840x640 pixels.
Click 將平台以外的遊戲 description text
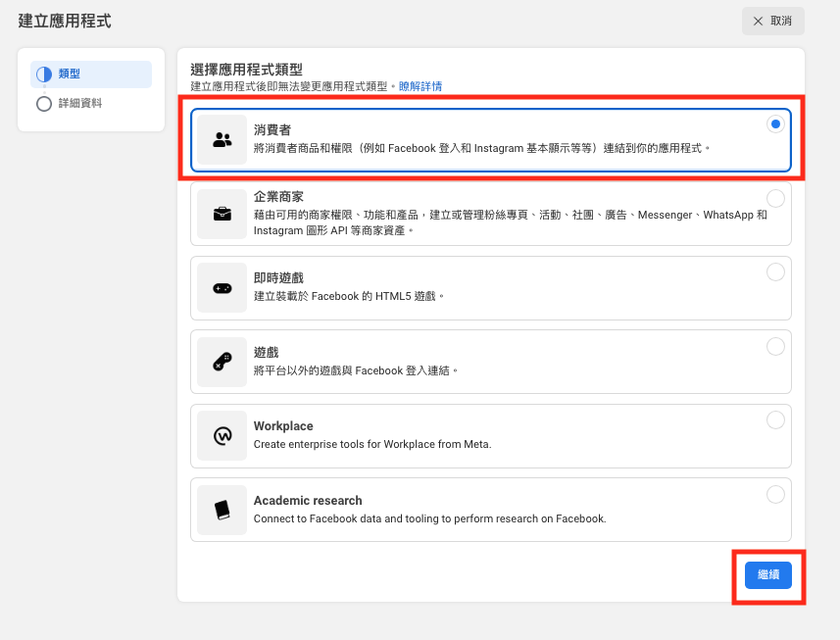[x=356, y=370]
